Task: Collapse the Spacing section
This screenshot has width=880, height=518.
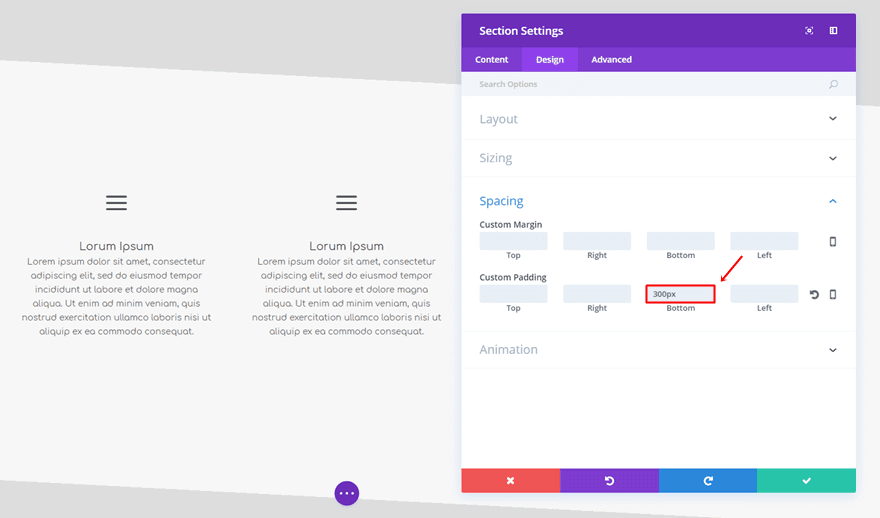Action: pyautogui.click(x=658, y=201)
